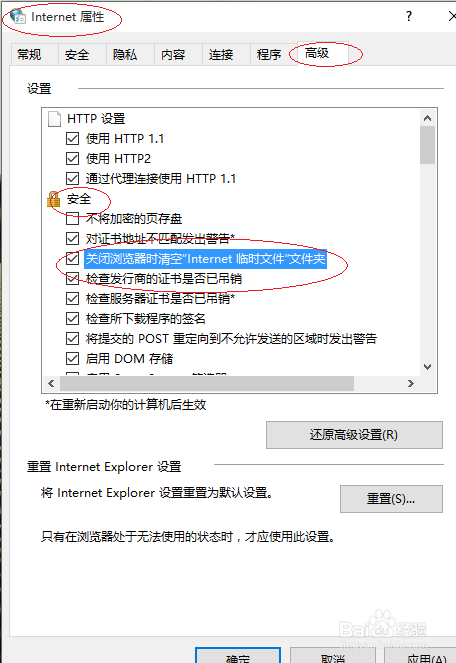Click the settings list scroll down arrow
This screenshot has width=456, height=663.
coord(427,367)
